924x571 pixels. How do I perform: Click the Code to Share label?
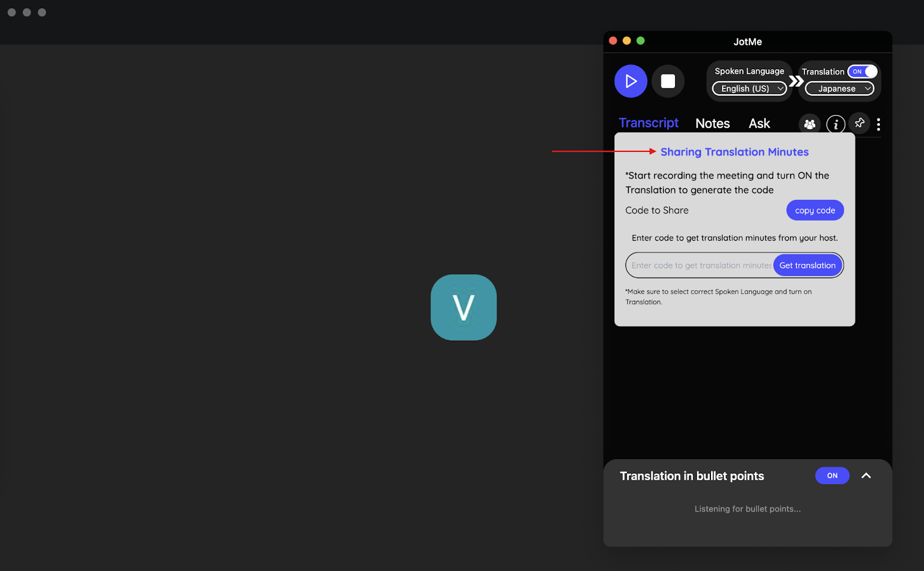[x=657, y=210]
